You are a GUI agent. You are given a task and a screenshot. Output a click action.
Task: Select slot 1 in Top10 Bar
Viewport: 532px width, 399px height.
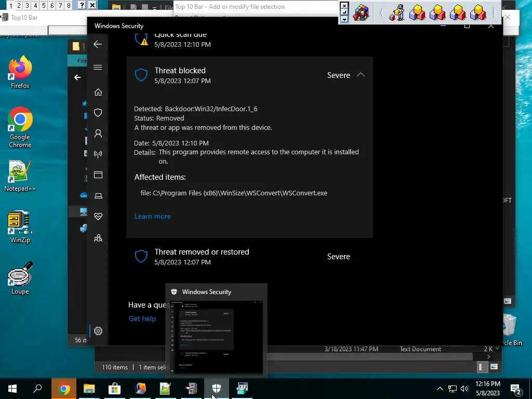pyautogui.click(x=11, y=5)
